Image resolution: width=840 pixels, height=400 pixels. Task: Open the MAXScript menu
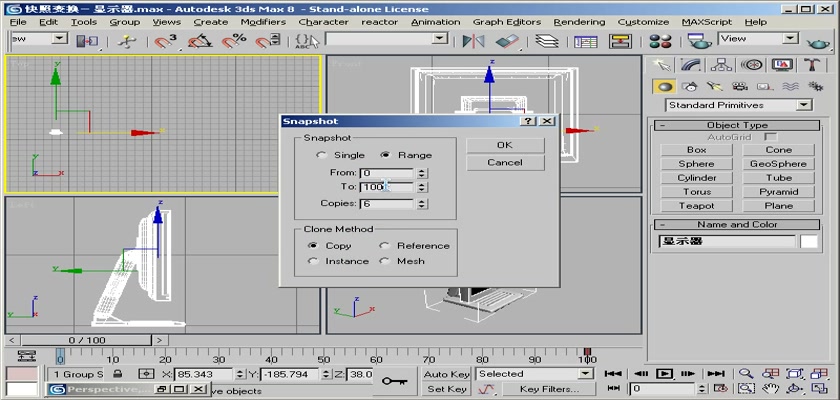pyautogui.click(x=707, y=22)
